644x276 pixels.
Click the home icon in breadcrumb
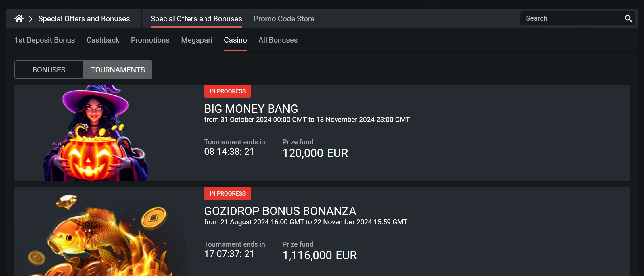coord(19,19)
